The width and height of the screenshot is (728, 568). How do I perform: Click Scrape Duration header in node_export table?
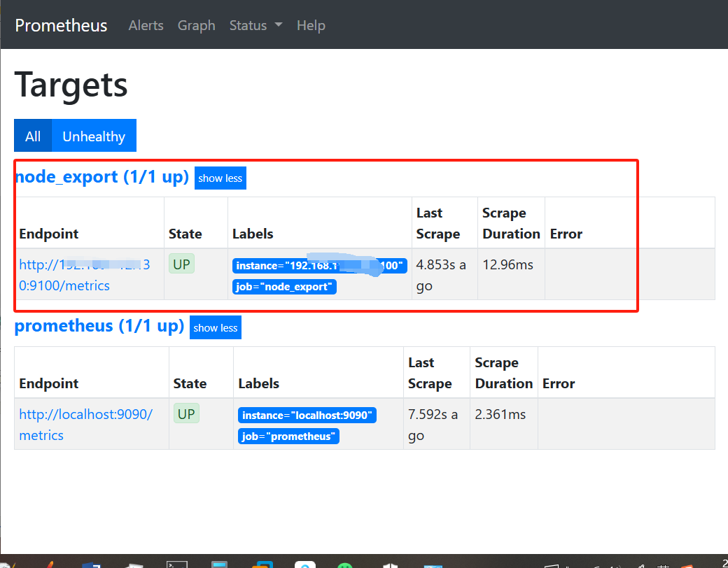click(x=511, y=223)
